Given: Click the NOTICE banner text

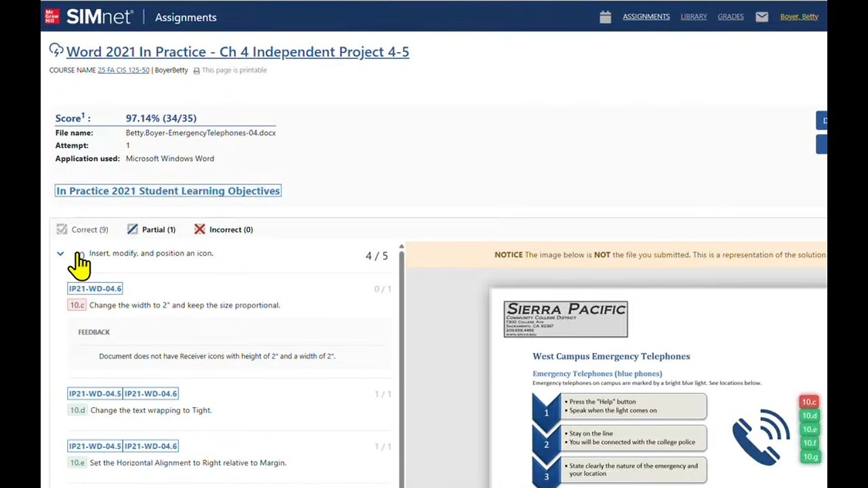Looking at the screenshot, I should (x=660, y=255).
